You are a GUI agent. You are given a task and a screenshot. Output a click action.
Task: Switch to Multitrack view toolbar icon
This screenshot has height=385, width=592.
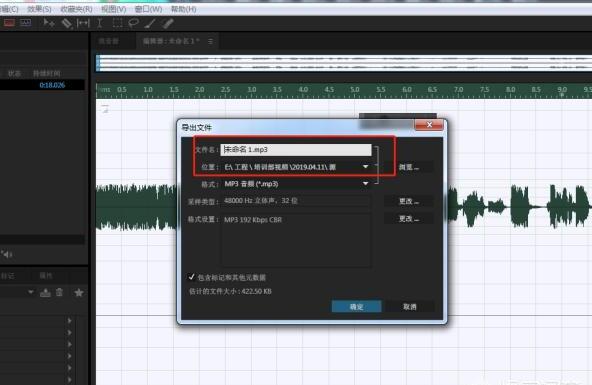point(26,23)
